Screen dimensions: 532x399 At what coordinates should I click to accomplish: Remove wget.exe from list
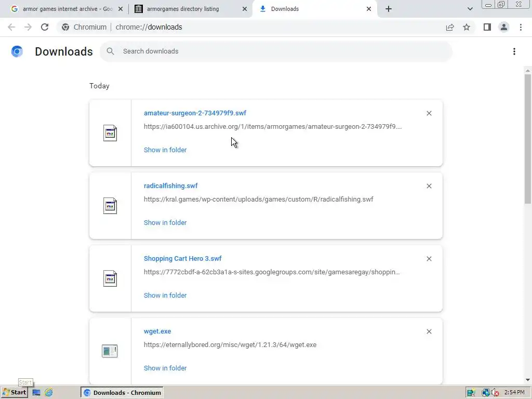click(x=429, y=331)
